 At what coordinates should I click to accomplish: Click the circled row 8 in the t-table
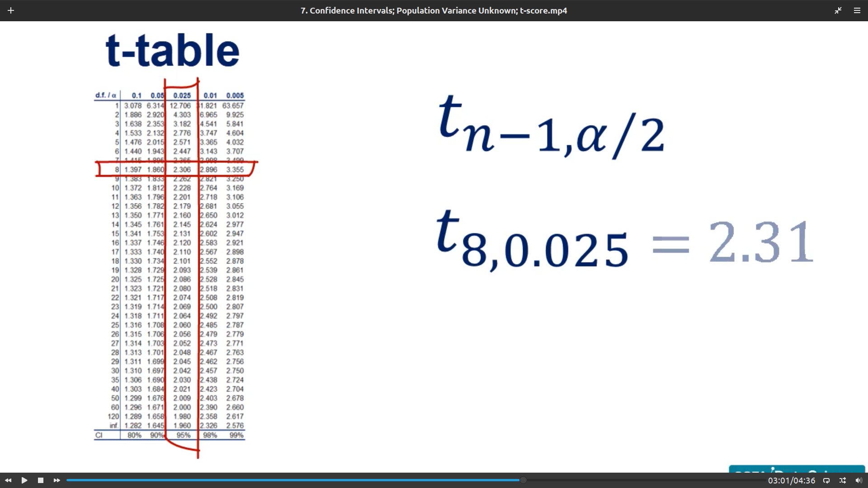(176, 169)
